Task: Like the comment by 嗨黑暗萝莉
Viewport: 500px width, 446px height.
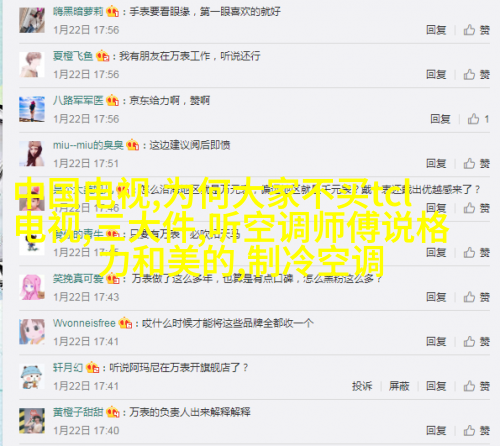Action: click(476, 30)
